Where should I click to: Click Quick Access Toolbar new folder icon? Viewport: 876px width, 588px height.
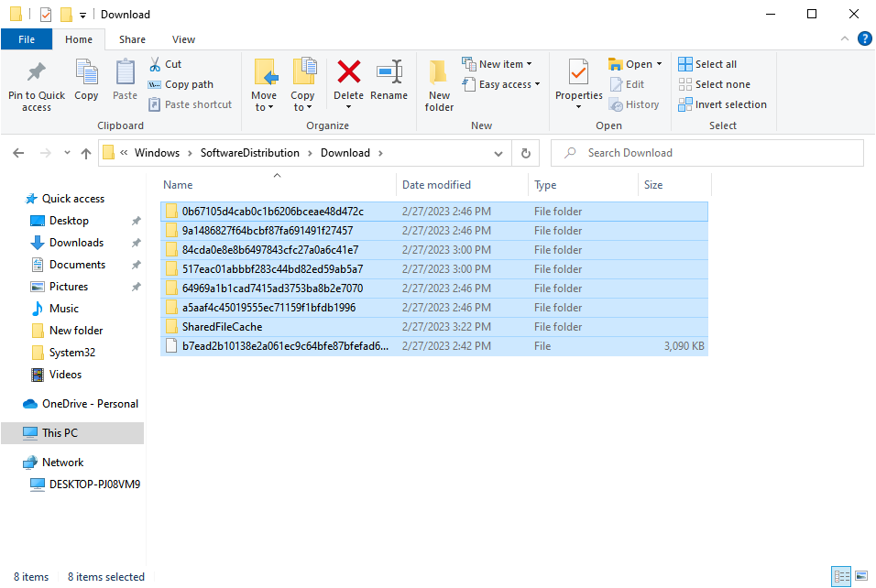point(67,15)
